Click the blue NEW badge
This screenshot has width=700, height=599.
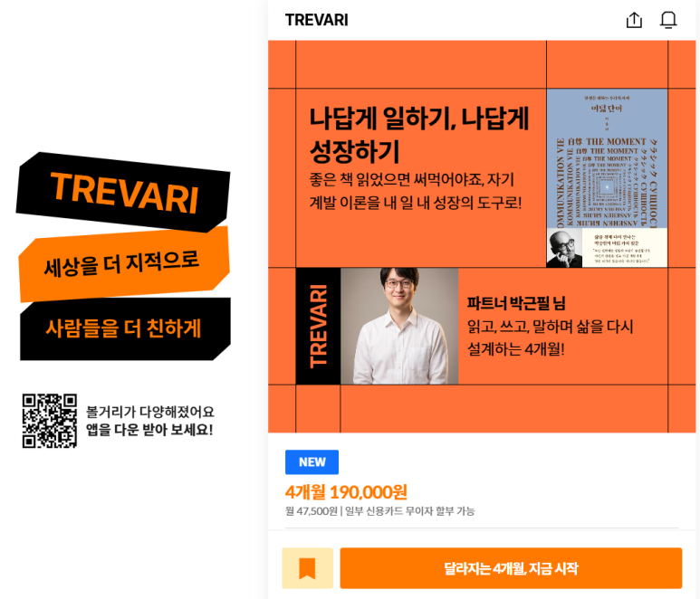pyautogui.click(x=312, y=462)
